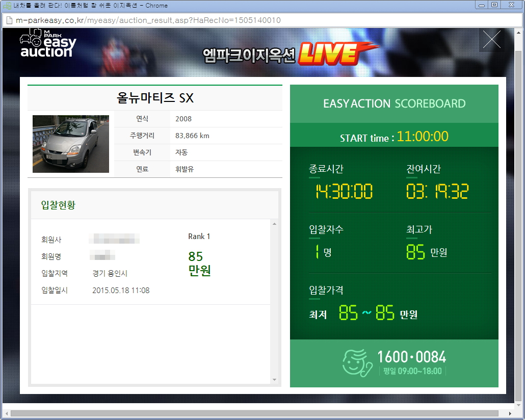Click the 주행거리 label cell
This screenshot has height=420, width=525.
(142, 136)
